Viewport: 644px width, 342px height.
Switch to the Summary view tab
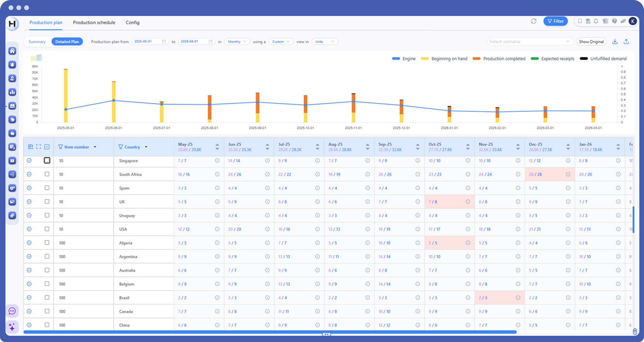tap(37, 42)
